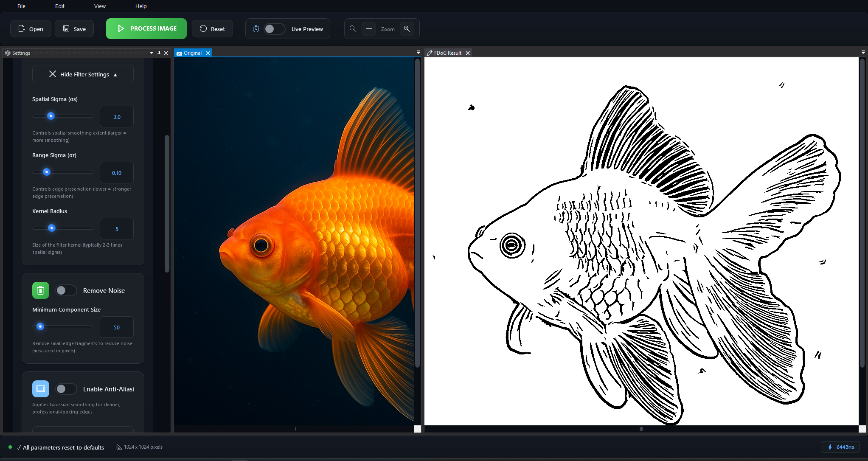Click the Kernel Radius value field
This screenshot has width=868, height=461.
117,229
